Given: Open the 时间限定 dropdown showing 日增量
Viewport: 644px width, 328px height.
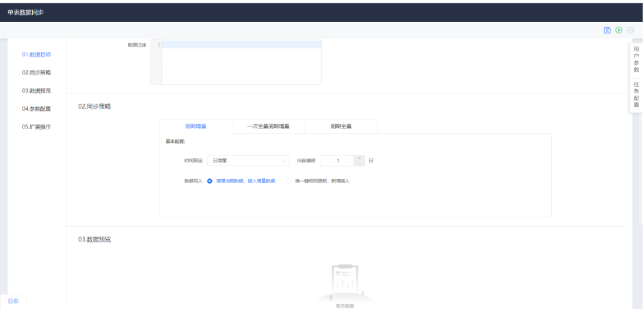Looking at the screenshot, I should (248, 161).
